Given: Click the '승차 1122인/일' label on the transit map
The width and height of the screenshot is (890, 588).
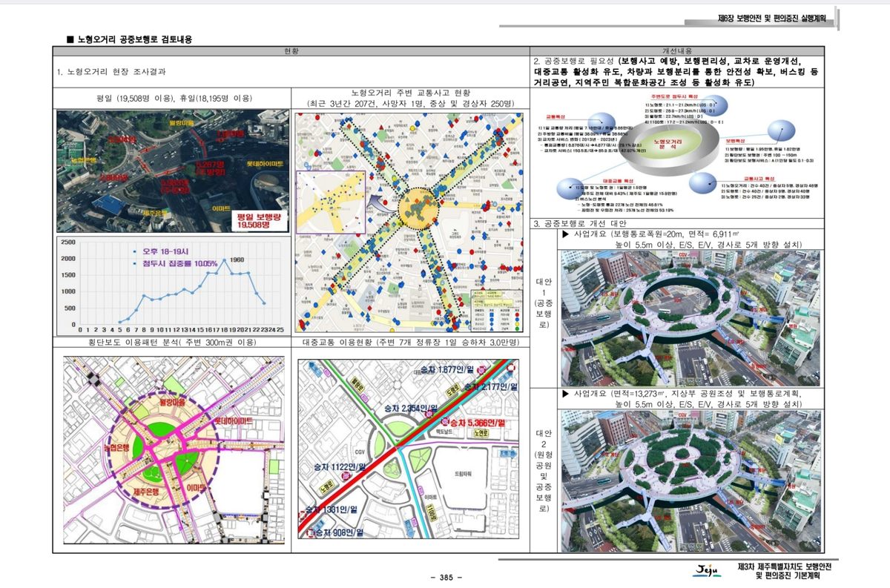Looking at the screenshot, I should 338,467.
